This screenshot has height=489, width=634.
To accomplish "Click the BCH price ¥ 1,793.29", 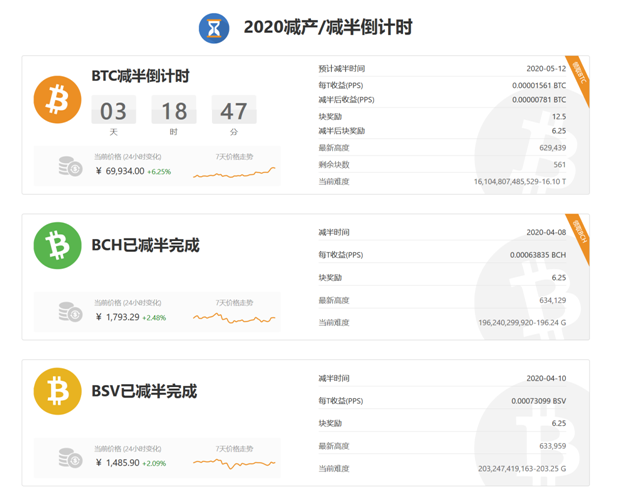I will click(x=118, y=317).
